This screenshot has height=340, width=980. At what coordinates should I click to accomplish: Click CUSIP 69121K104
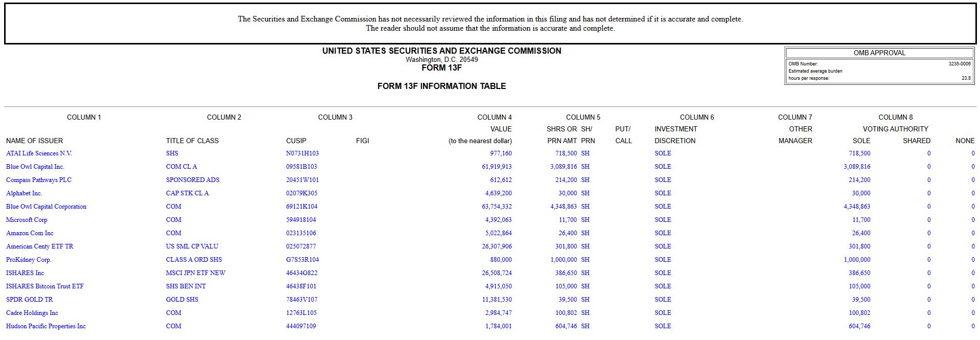pos(301,207)
